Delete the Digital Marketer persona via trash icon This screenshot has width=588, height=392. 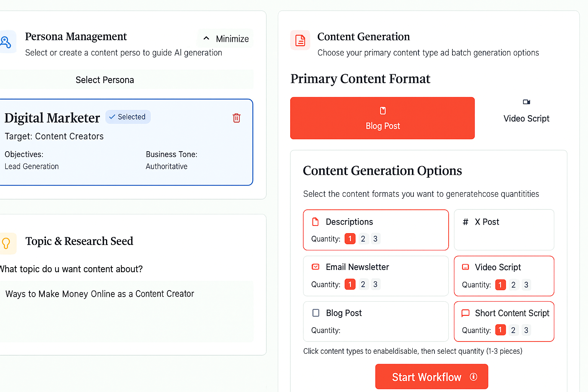click(x=236, y=118)
